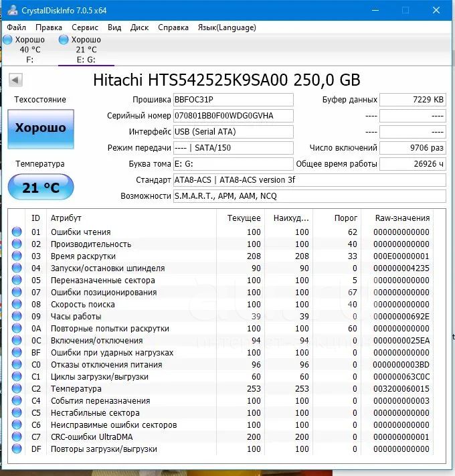Click status orb for CRC-ошибки UltraDMA row

[17, 437]
